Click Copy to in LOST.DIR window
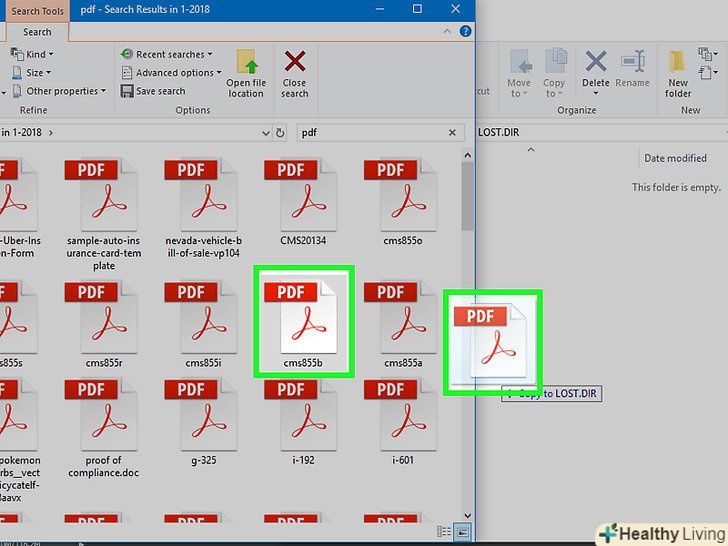The height and width of the screenshot is (546, 728). click(x=554, y=74)
